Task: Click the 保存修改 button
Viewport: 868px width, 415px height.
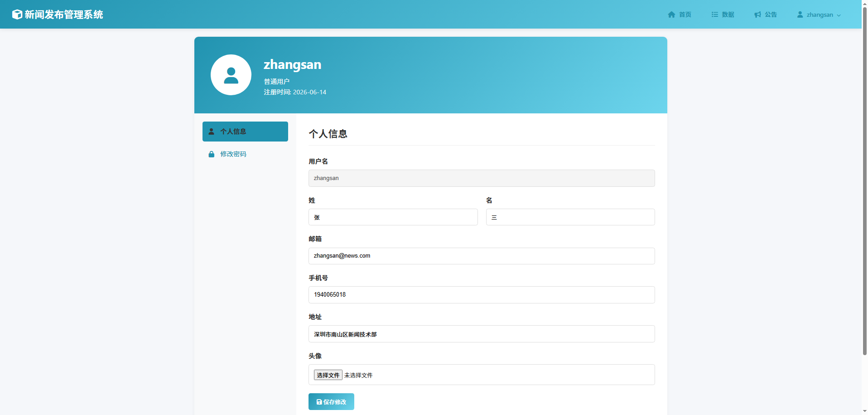Action: coord(331,402)
